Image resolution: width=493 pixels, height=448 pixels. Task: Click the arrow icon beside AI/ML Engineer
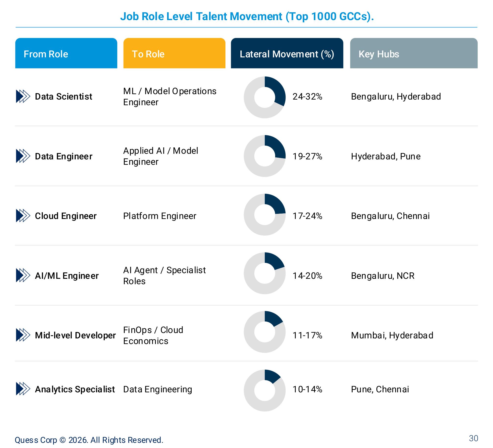tap(23, 275)
